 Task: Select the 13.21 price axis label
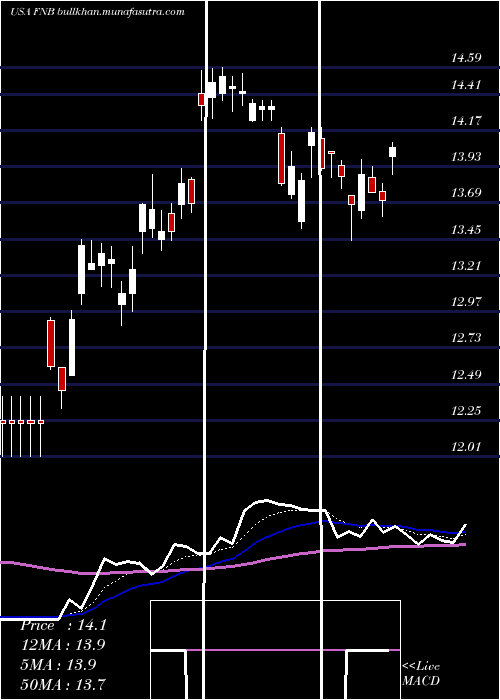point(466,266)
